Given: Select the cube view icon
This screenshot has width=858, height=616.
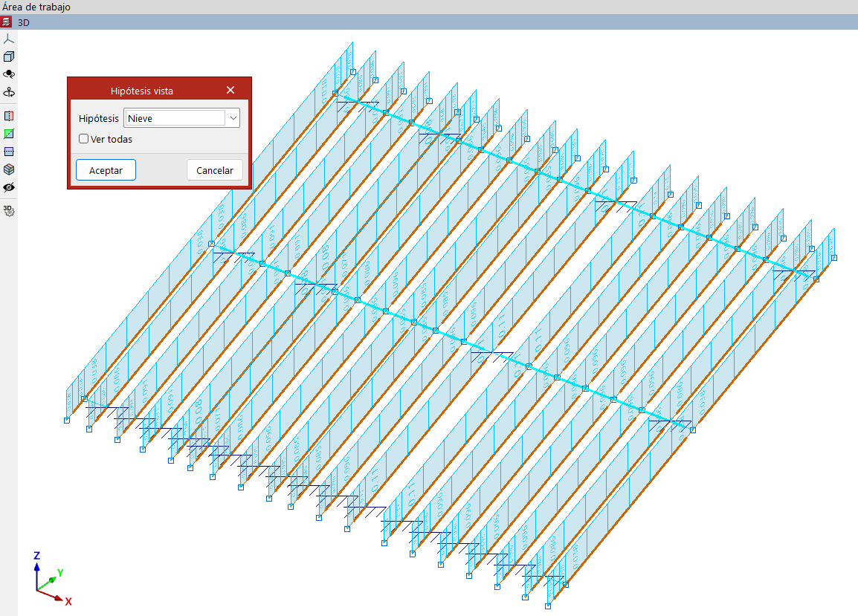Looking at the screenshot, I should pyautogui.click(x=9, y=57).
